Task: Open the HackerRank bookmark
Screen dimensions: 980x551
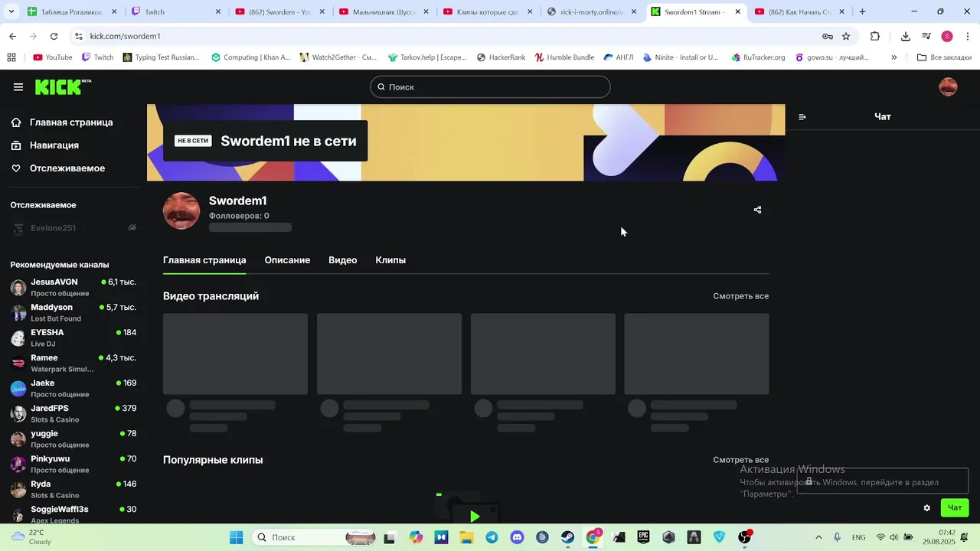Action: tap(501, 57)
